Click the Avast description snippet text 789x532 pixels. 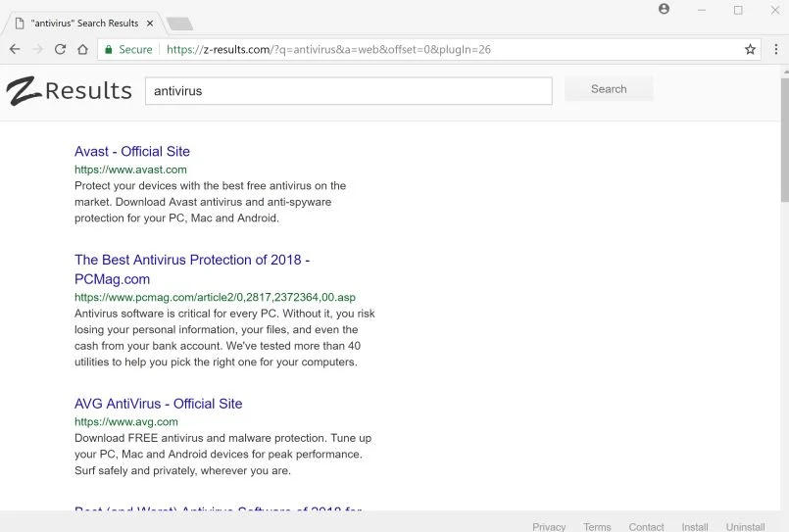pyautogui.click(x=211, y=202)
